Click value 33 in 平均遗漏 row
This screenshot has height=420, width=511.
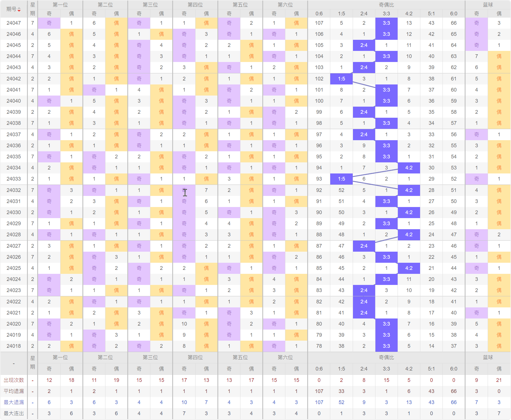coord(341,391)
